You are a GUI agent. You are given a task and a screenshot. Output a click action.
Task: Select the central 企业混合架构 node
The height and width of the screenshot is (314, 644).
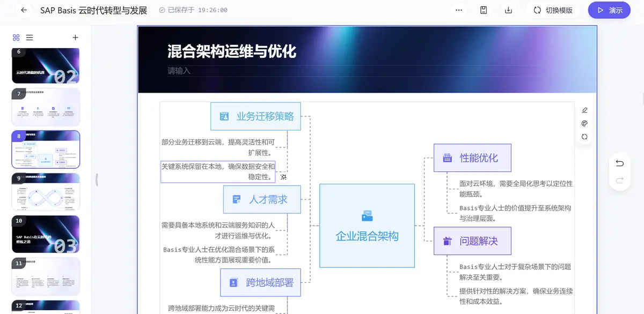click(367, 226)
